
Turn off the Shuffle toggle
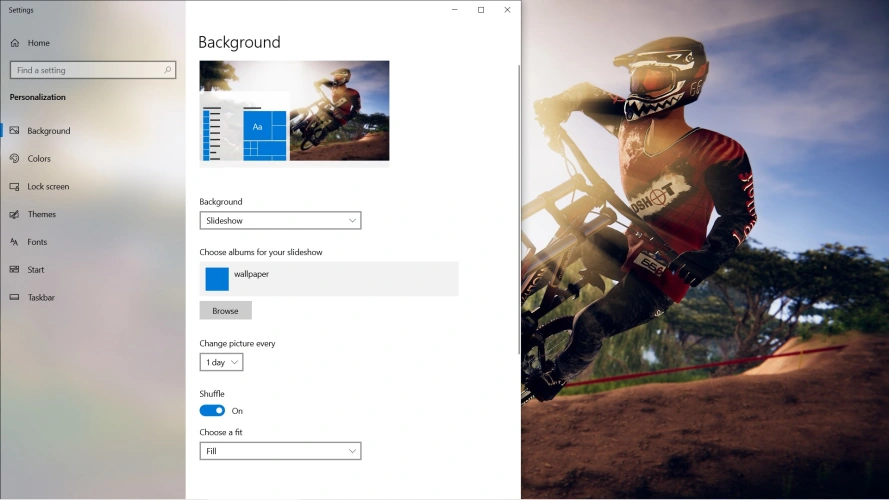click(212, 410)
